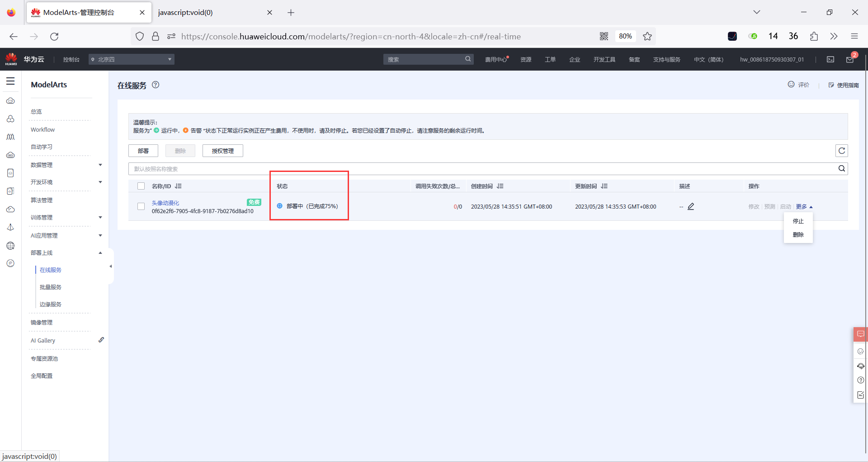The width and height of the screenshot is (868, 462).
Task: Click the 评价 link
Action: point(798,85)
